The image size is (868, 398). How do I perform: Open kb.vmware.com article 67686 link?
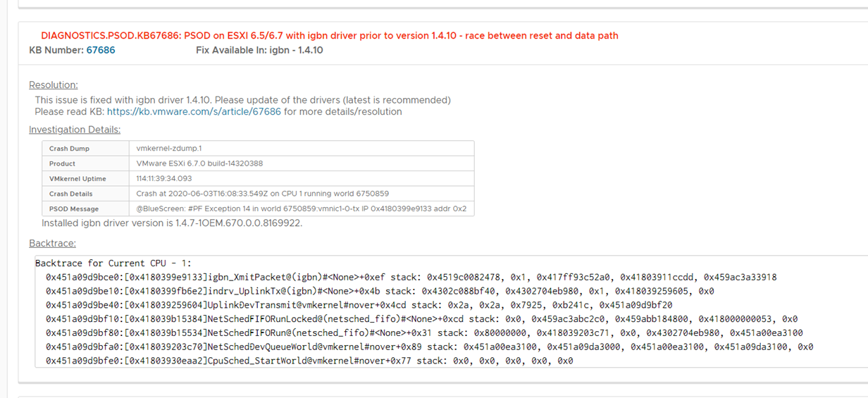tap(194, 111)
